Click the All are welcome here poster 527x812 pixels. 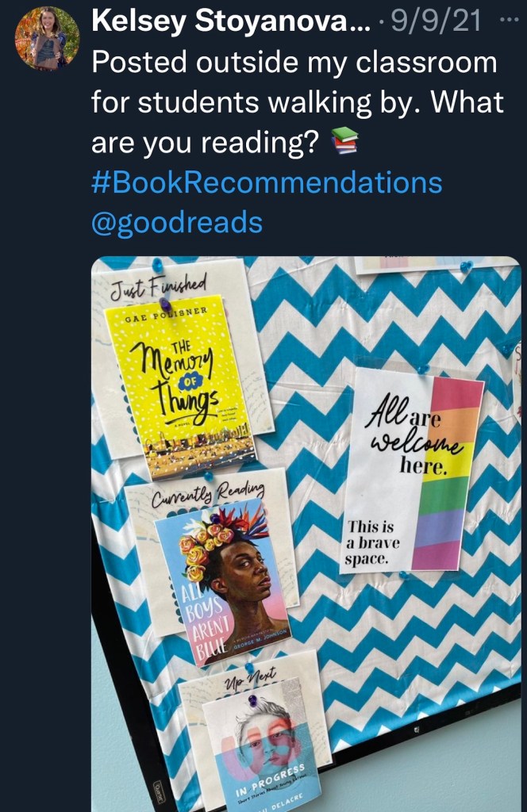click(x=411, y=470)
